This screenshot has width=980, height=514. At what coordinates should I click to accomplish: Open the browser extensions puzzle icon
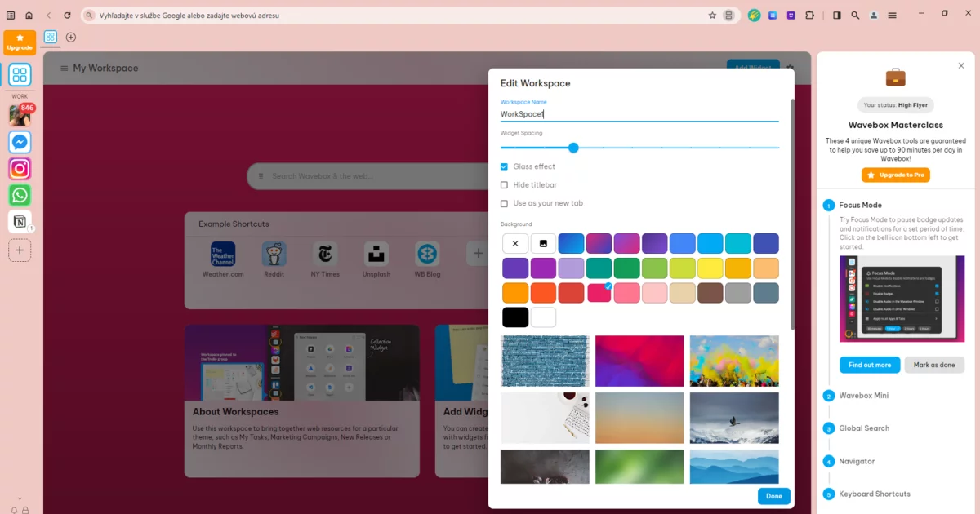[x=809, y=15]
